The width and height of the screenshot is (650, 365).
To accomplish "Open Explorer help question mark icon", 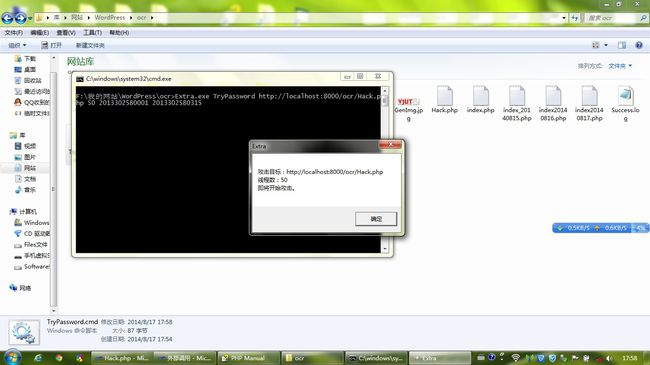I will point(639,45).
